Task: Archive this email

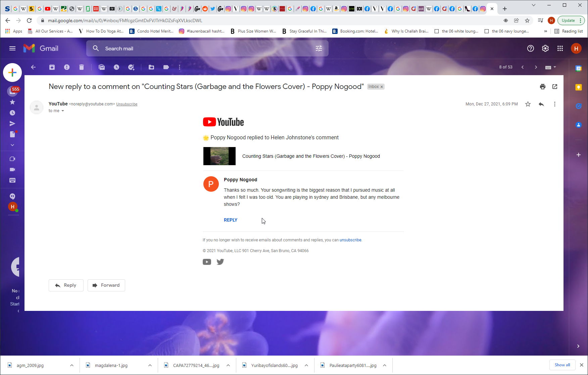Action: pos(52,67)
